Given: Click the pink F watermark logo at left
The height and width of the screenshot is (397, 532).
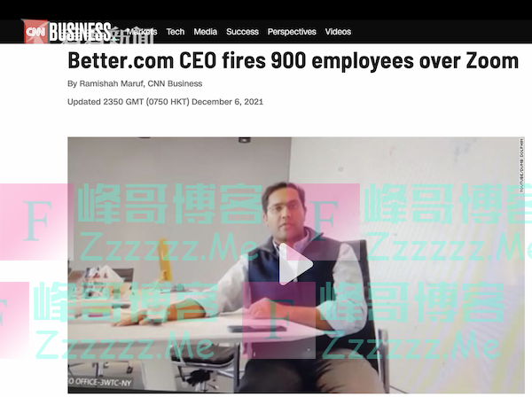Looking at the screenshot, I should tap(36, 222).
